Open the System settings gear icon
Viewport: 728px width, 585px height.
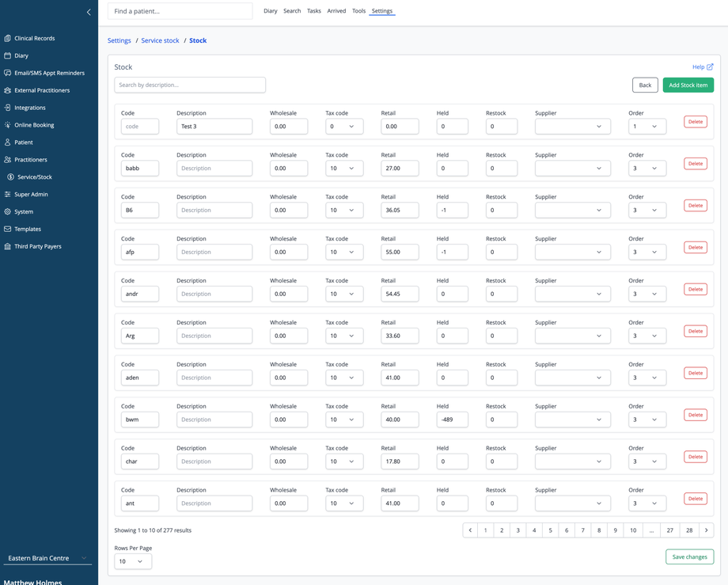point(8,211)
